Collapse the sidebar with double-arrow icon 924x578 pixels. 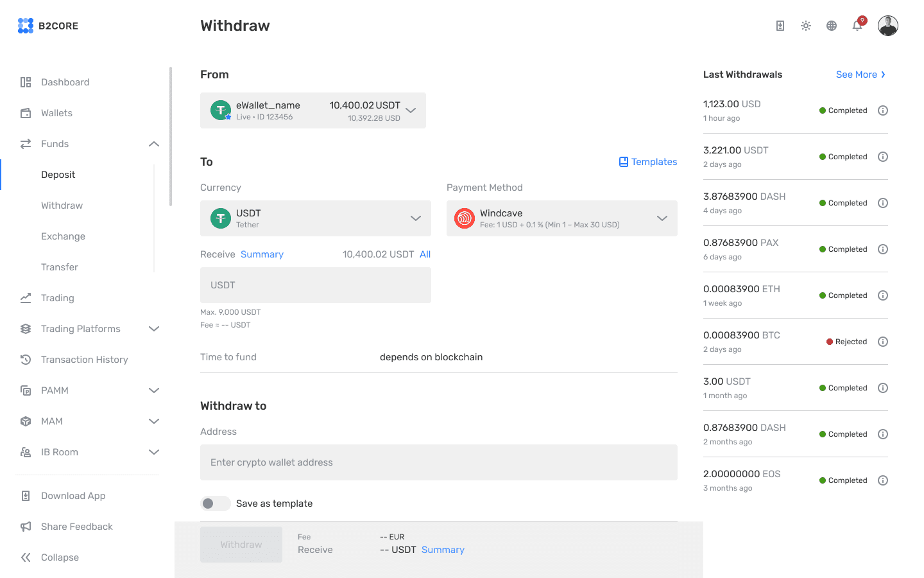26,557
